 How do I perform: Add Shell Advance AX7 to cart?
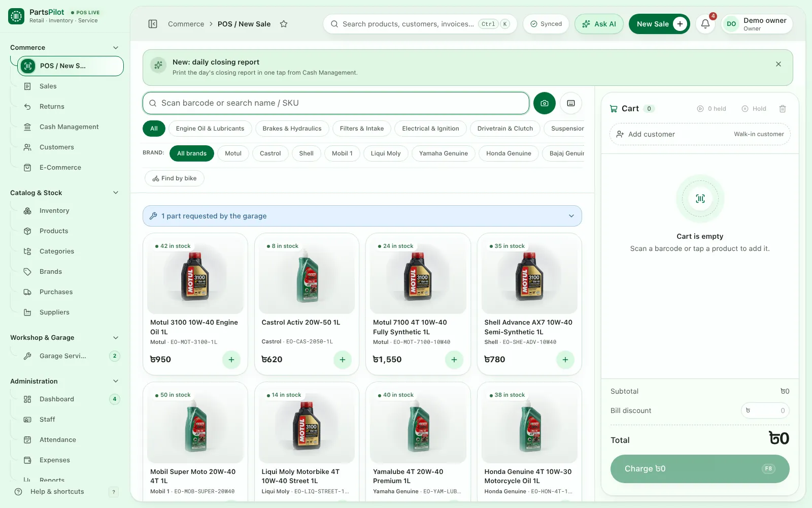(565, 360)
